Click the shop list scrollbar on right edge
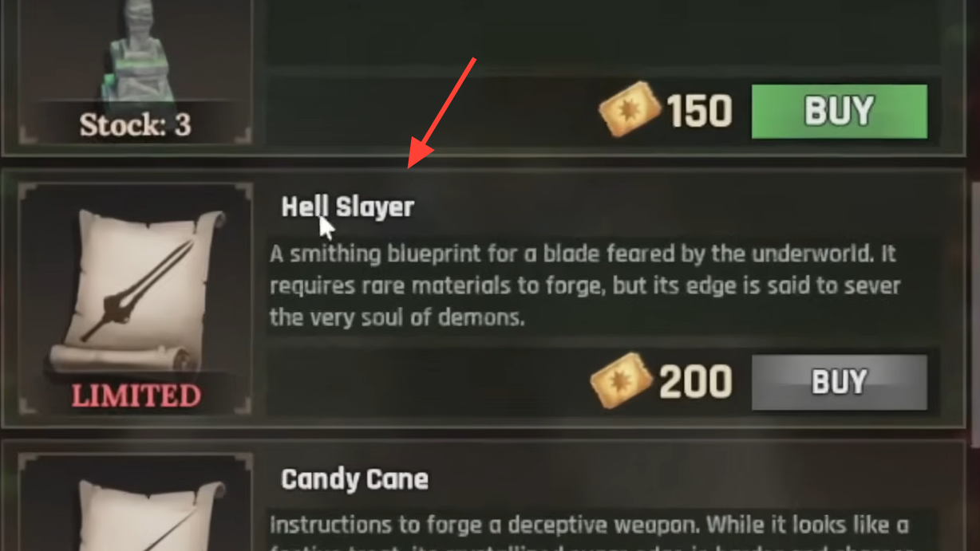980x551 pixels. point(974,311)
